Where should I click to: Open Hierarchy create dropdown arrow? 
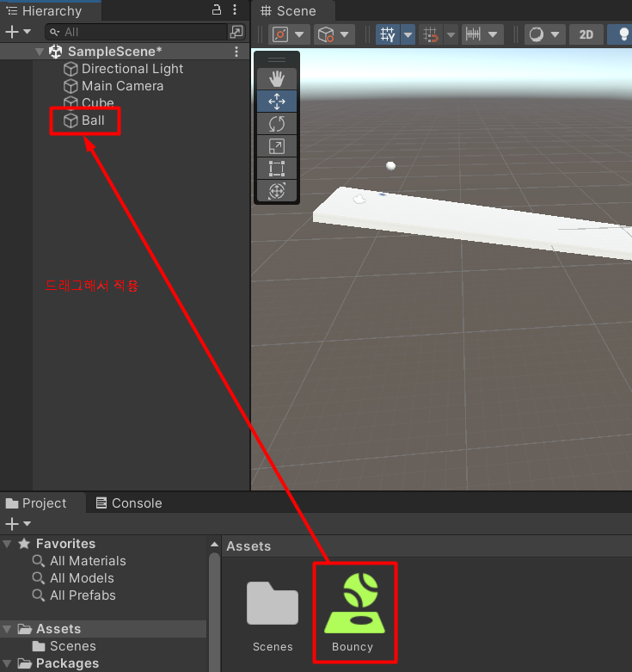tap(27, 32)
